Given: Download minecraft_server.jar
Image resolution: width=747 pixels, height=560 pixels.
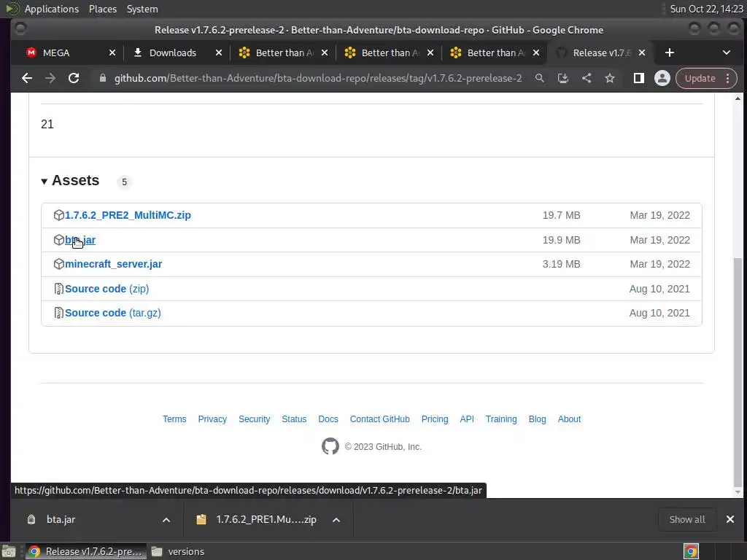Looking at the screenshot, I should pyautogui.click(x=113, y=264).
